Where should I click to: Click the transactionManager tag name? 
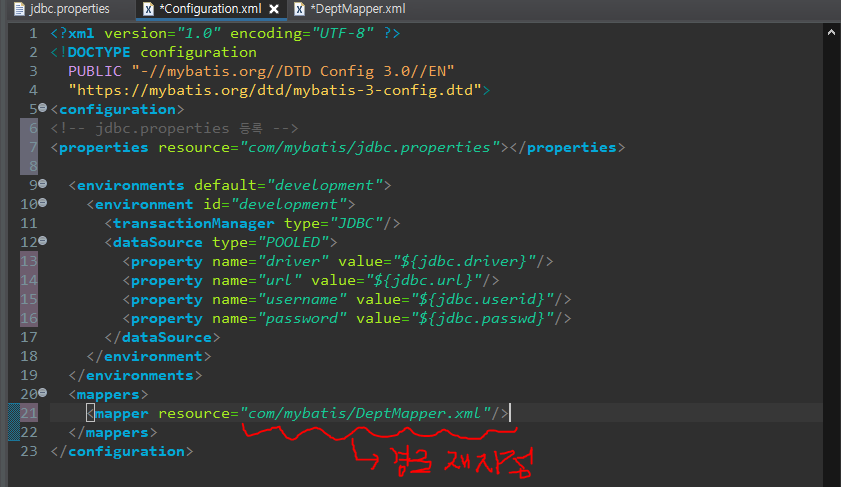[x=194, y=224]
